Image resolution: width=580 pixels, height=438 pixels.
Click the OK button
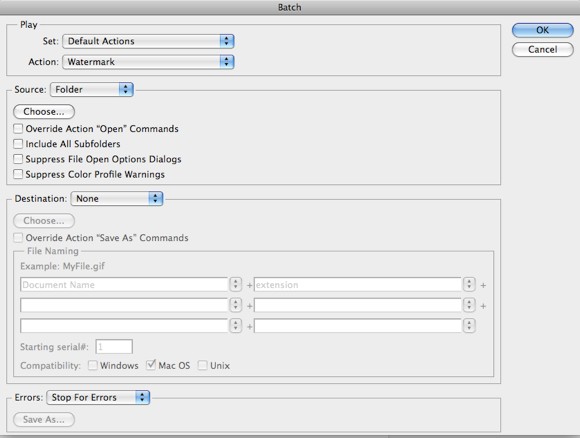543,30
